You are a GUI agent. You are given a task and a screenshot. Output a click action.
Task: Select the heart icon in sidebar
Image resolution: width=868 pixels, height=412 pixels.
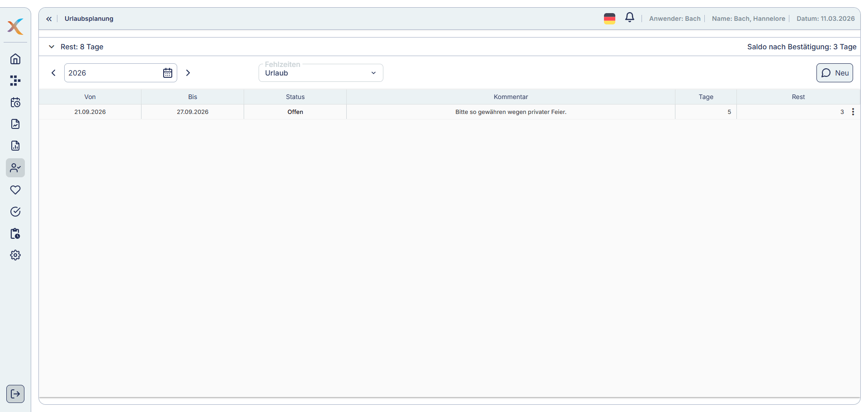pyautogui.click(x=15, y=190)
